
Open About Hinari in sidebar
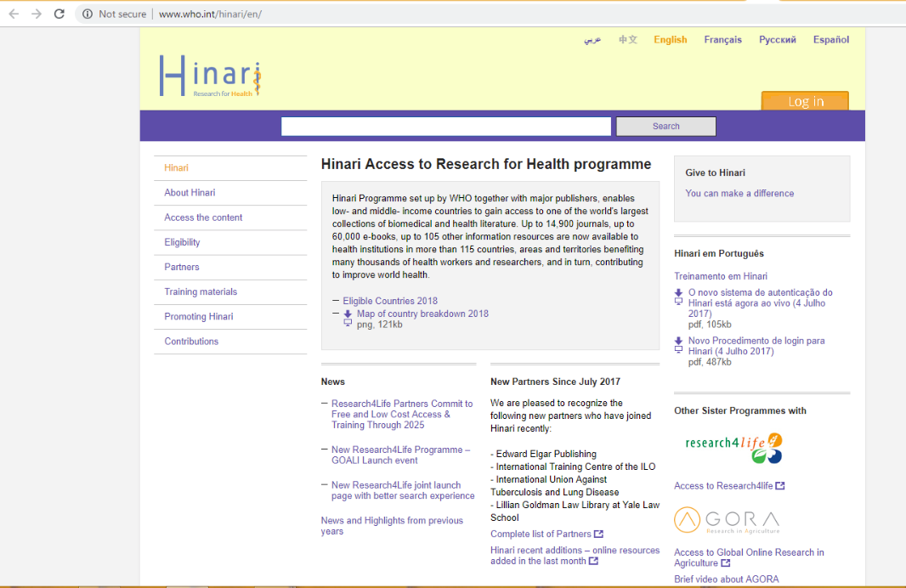[190, 193]
